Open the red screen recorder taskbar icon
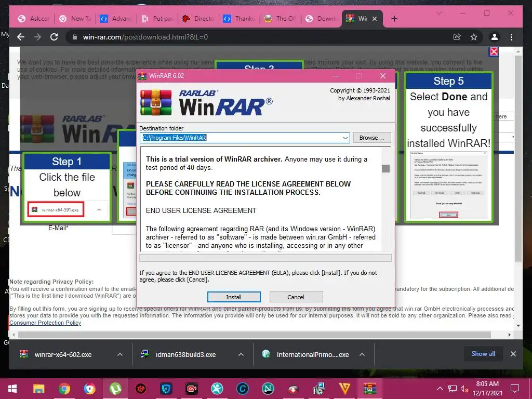Image resolution: width=532 pixels, height=399 pixels. coord(192,389)
